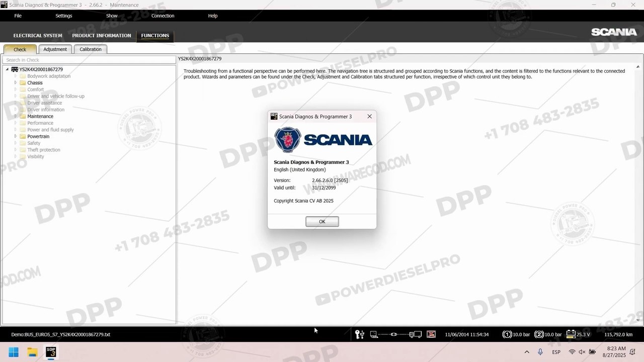644x362 pixels.
Task: Open the File menu
Action: tap(18, 16)
